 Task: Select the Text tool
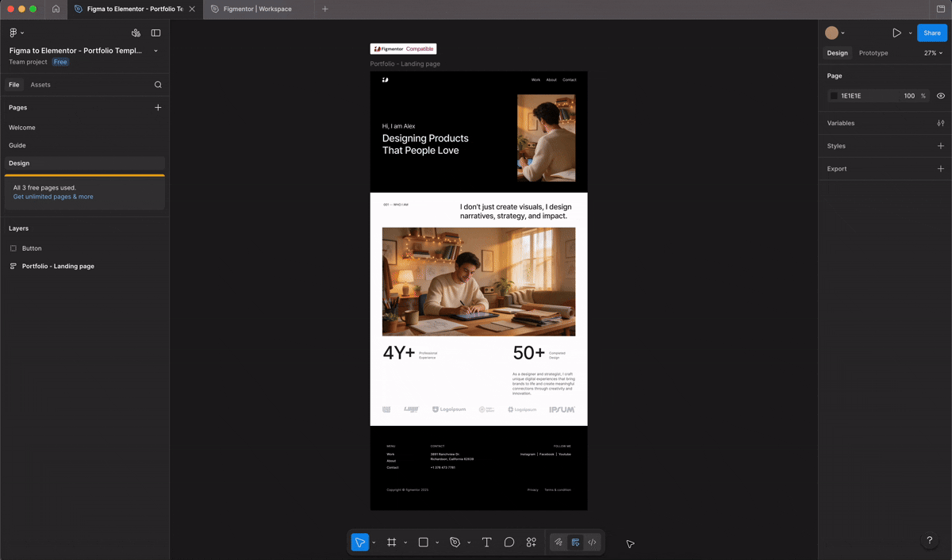click(x=486, y=542)
